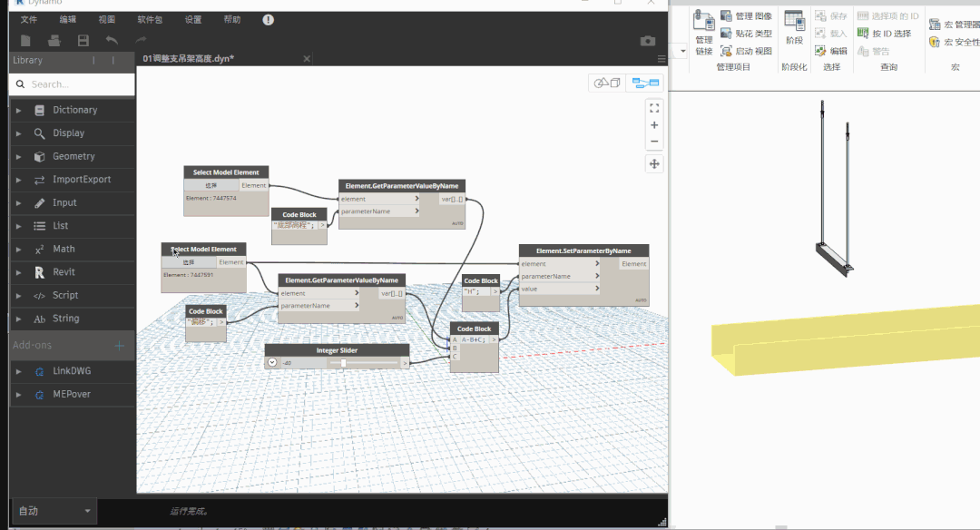Open the 编辑 menu in Dynamo
Image resolution: width=980 pixels, height=530 pixels.
click(67, 20)
